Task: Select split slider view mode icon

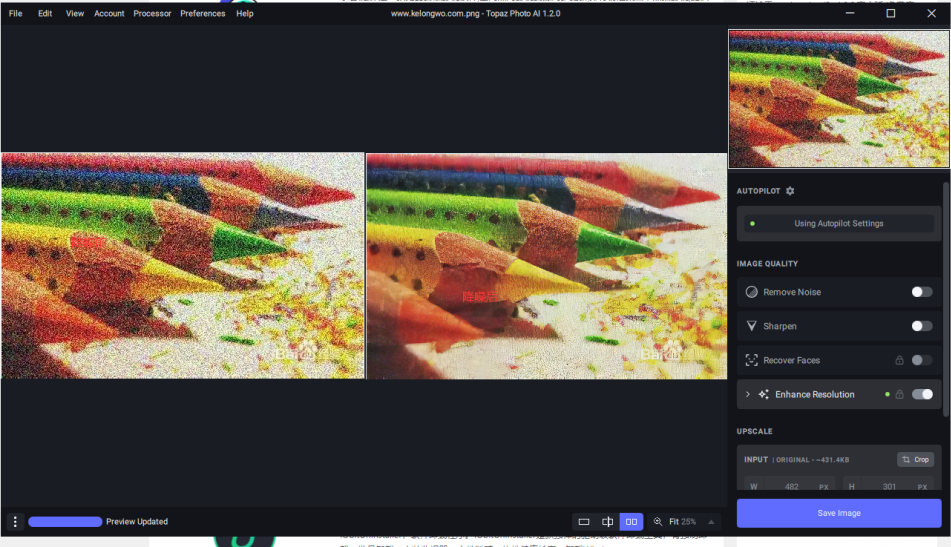Action: tap(607, 522)
